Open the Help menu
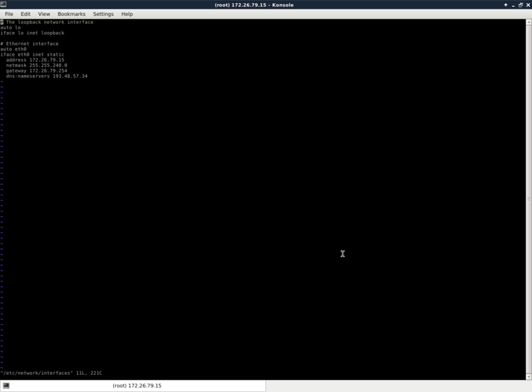Viewport: 532px width, 392px height. pyautogui.click(x=126, y=14)
